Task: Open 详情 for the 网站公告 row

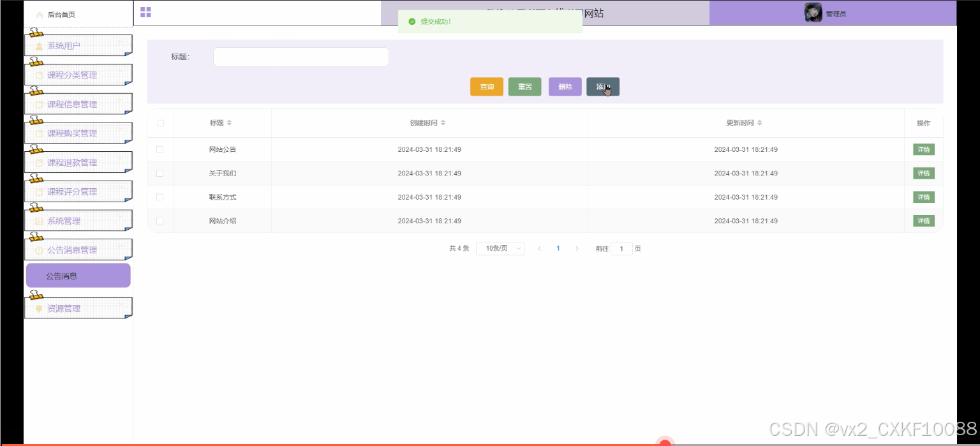Action: [924, 149]
